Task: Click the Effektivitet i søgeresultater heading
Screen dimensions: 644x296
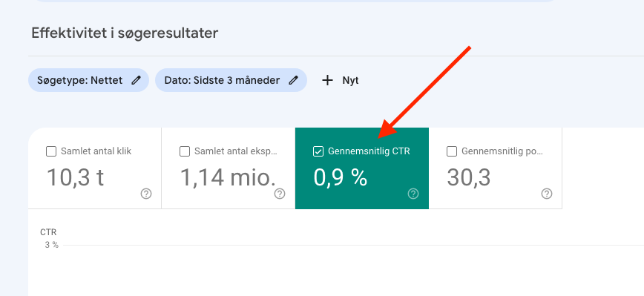Action: (x=125, y=33)
